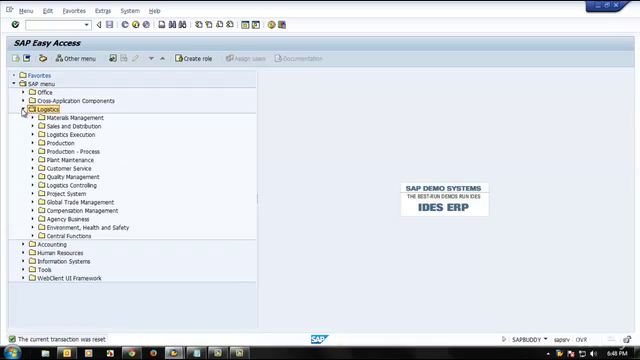Click the OVR insert mode indicator
This screenshot has width=640, height=360.
581,340
